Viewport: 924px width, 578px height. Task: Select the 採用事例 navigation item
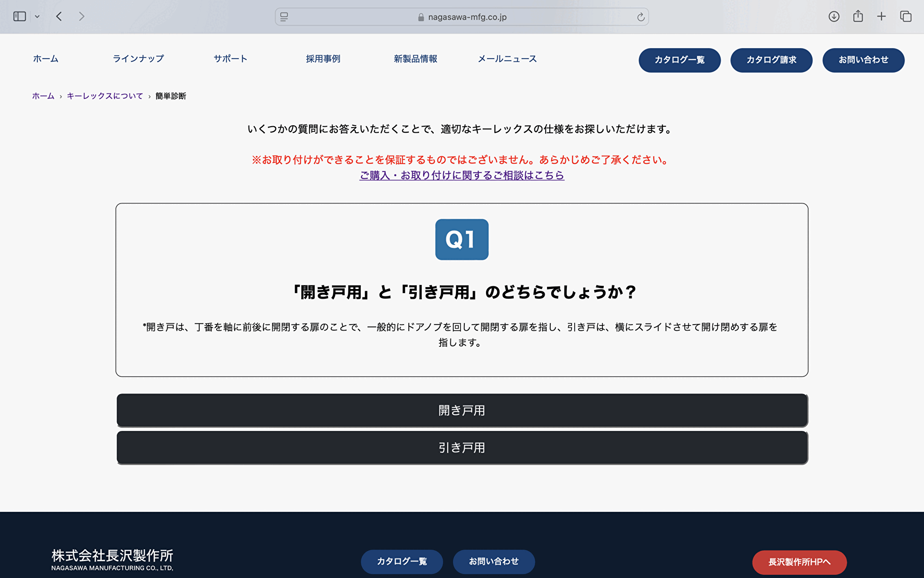pos(323,59)
